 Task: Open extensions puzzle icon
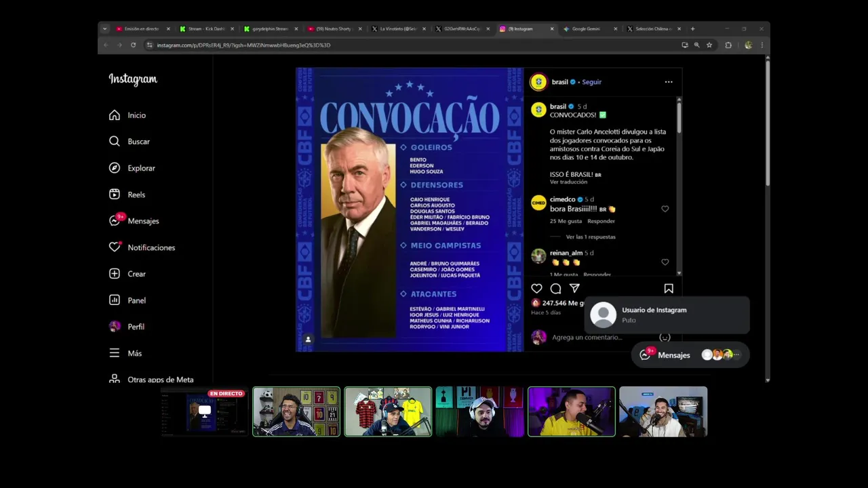click(728, 45)
